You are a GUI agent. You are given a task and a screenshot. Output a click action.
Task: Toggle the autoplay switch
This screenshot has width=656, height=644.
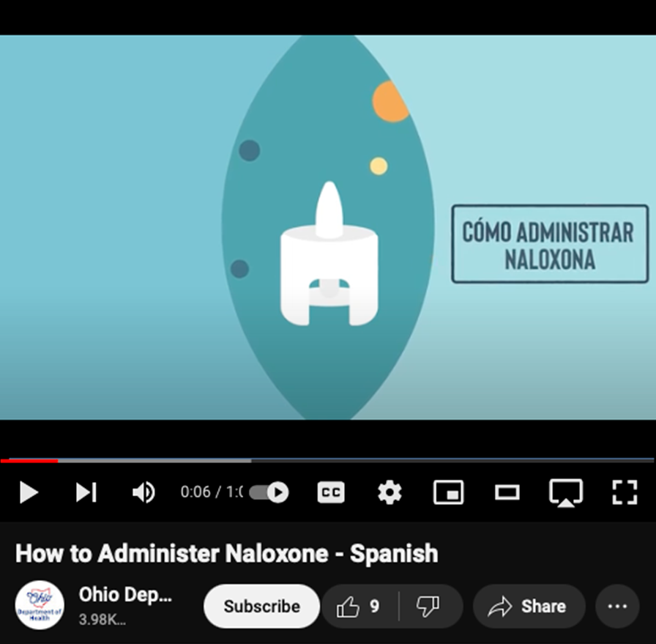(269, 492)
